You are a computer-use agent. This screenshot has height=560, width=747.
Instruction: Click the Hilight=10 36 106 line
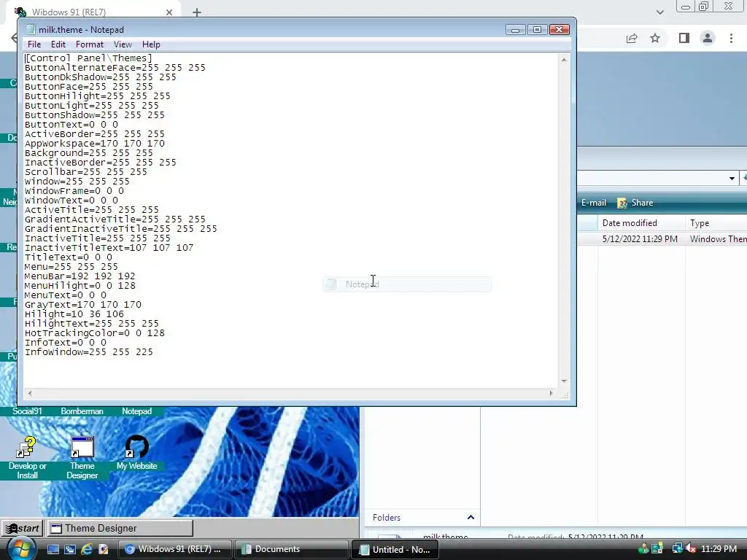click(74, 314)
